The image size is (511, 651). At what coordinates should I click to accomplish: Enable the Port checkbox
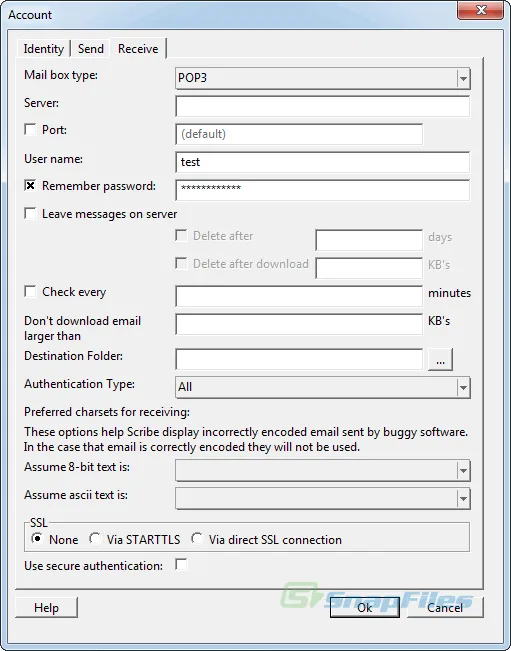click(30, 130)
